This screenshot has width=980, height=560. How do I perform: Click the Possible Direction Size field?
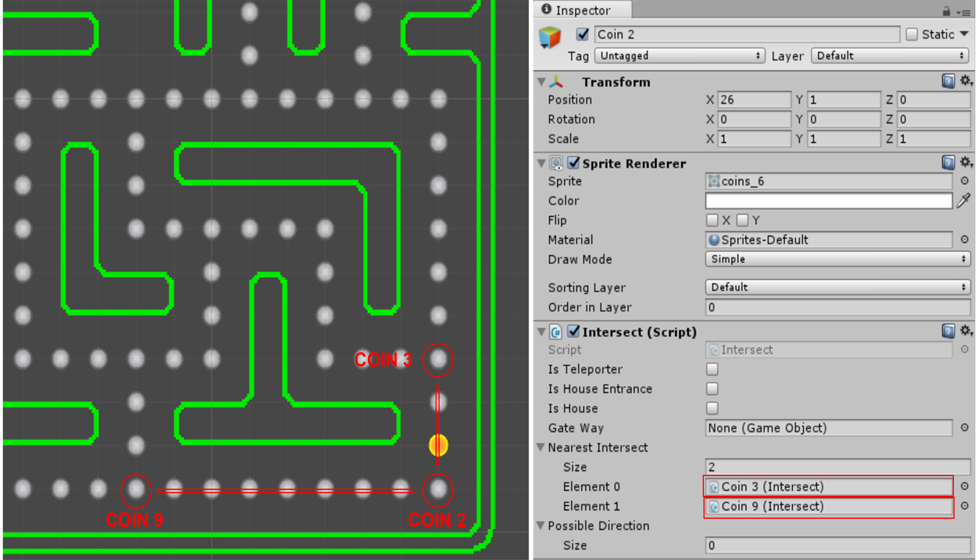[838, 545]
